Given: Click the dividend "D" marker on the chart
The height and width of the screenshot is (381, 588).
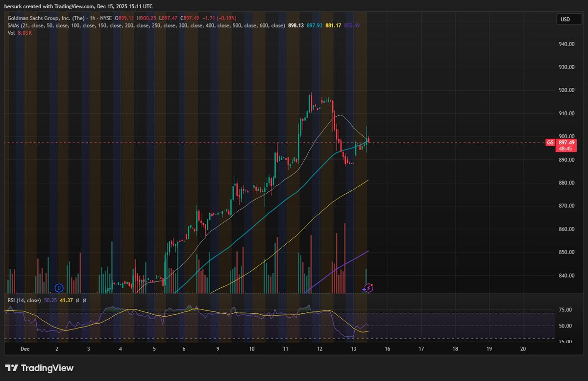Looking at the screenshot, I should coord(59,287).
